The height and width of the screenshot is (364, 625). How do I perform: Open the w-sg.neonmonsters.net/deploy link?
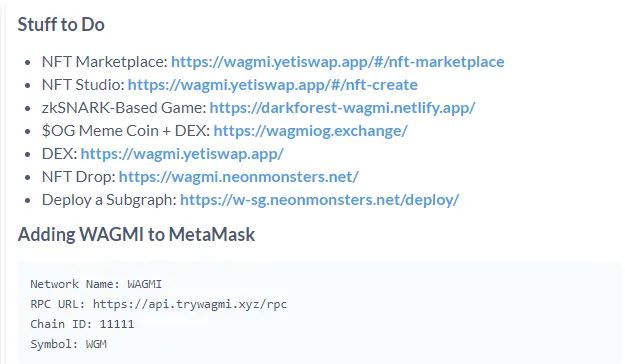[x=320, y=200]
